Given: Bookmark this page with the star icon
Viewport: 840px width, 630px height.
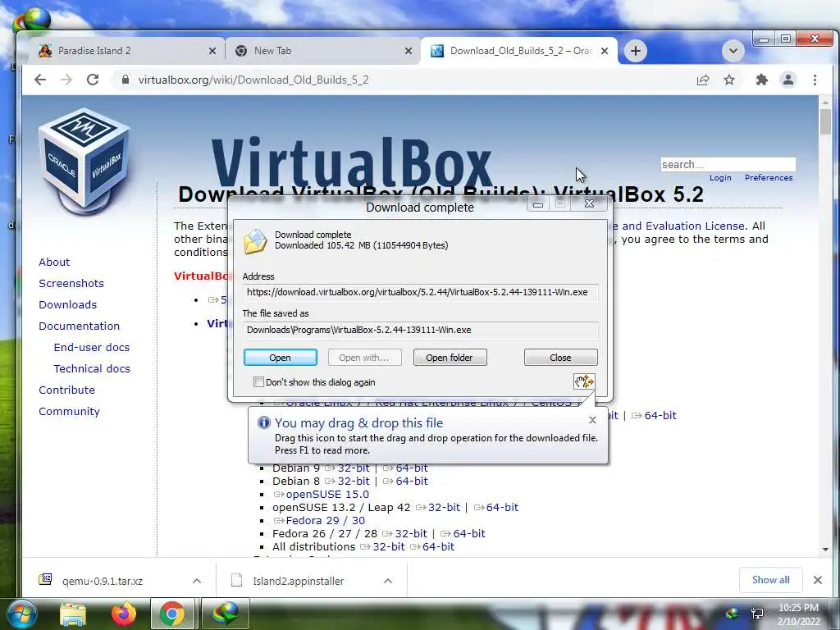Looking at the screenshot, I should point(729,80).
